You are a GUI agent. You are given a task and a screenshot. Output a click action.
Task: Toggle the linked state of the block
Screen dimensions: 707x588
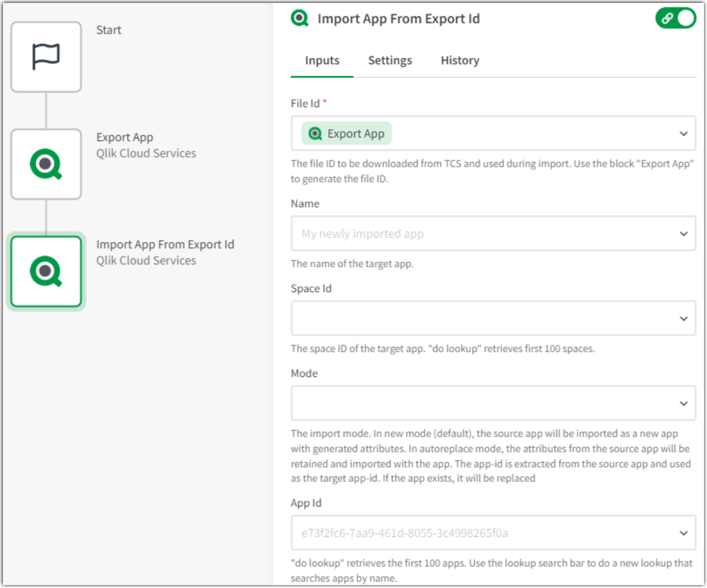pos(676,18)
